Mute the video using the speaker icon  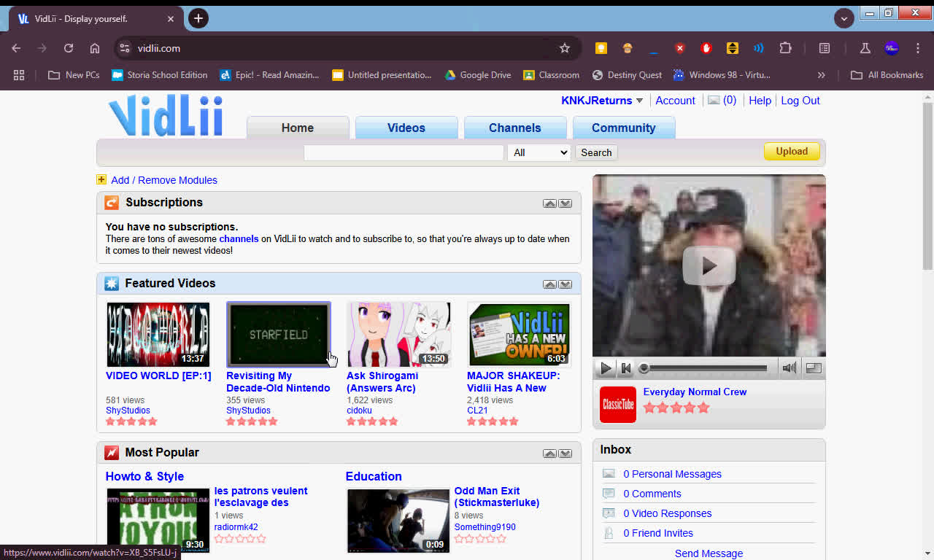789,368
